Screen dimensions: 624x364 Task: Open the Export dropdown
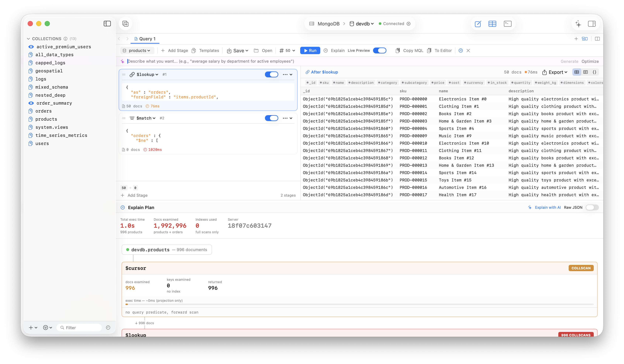(x=555, y=72)
